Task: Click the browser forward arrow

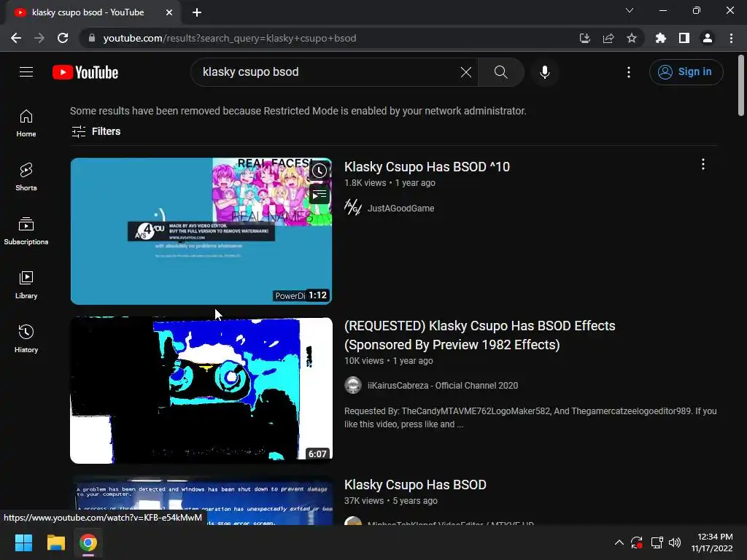Action: (x=39, y=38)
